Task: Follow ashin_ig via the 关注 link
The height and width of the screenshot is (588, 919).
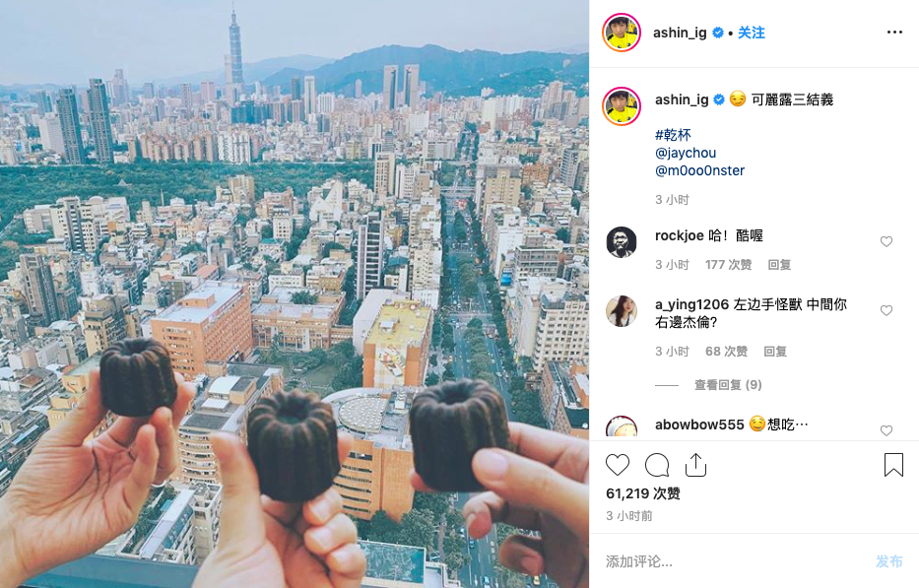Action: (751, 33)
